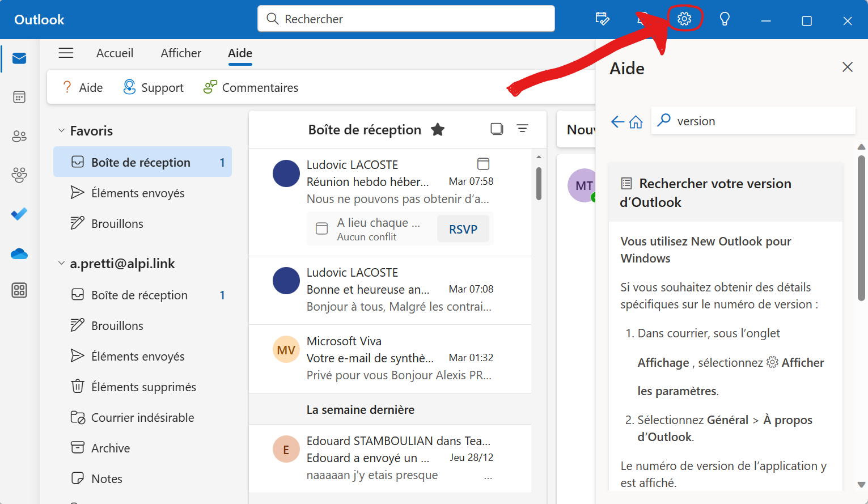Click the ellipsis on Edouard's message
This screenshot has height=504, width=868.
[x=488, y=478]
